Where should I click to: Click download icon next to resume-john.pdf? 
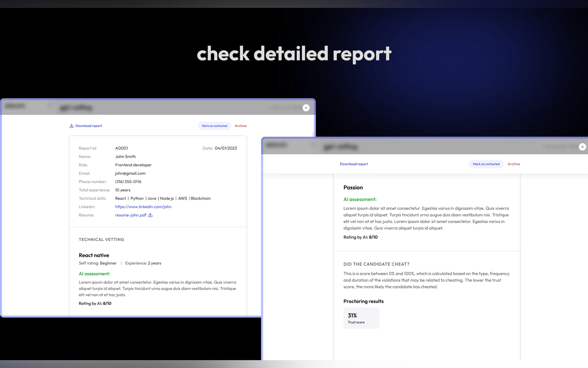pos(150,215)
